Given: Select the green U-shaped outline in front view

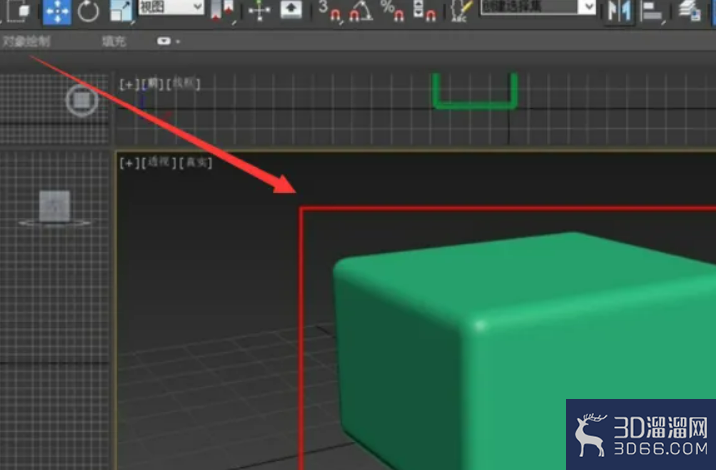Looking at the screenshot, I should (x=475, y=105).
